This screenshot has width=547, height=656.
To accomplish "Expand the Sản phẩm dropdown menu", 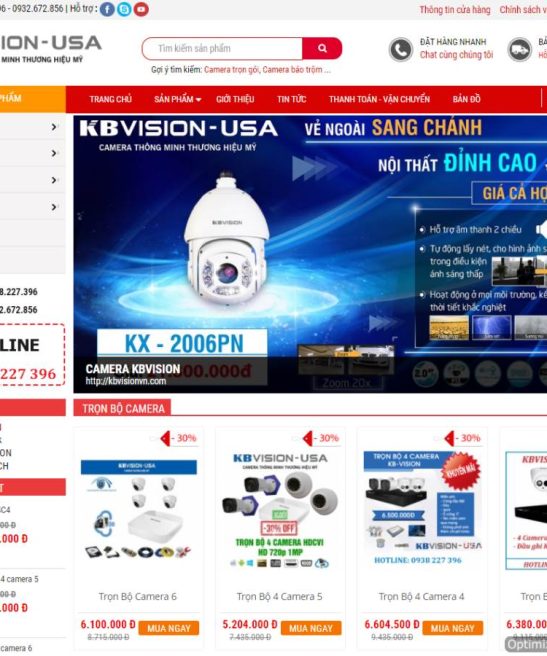I will [177, 99].
